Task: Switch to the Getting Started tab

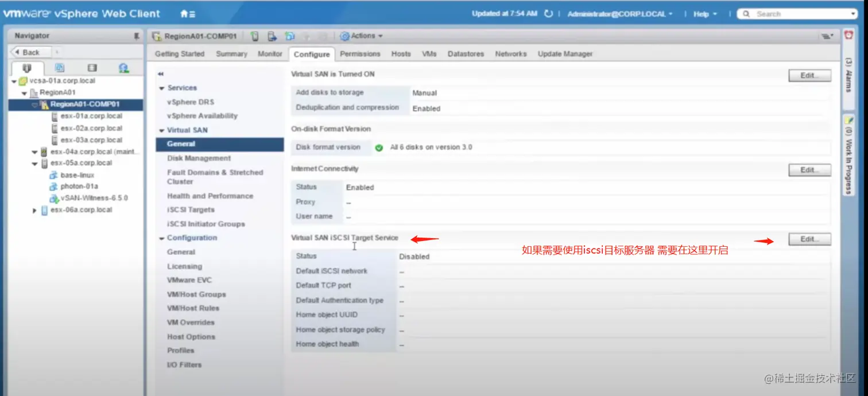Action: [180, 54]
